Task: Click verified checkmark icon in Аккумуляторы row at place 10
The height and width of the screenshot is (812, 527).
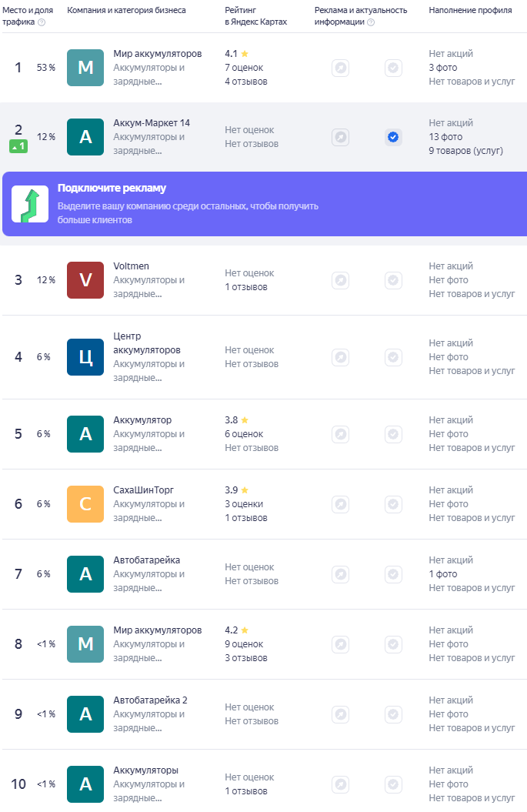Action: tap(393, 784)
